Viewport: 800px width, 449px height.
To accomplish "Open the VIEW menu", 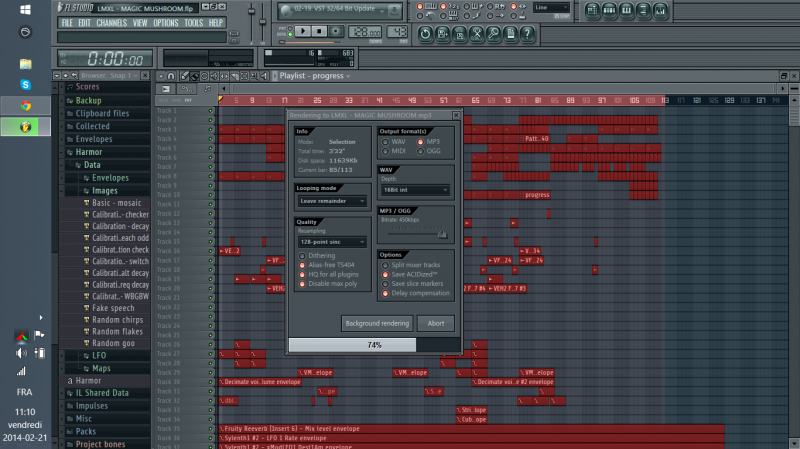I will coord(140,23).
